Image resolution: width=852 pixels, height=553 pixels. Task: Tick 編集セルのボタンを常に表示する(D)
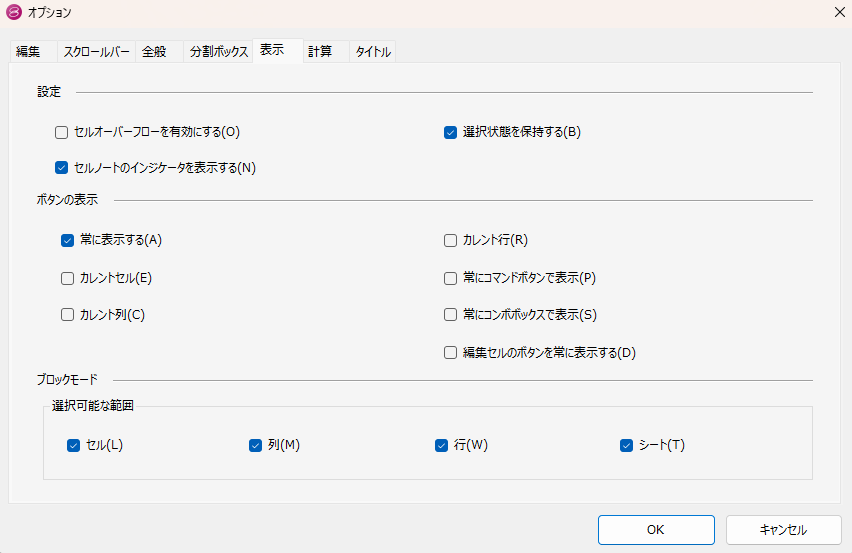click(x=450, y=353)
